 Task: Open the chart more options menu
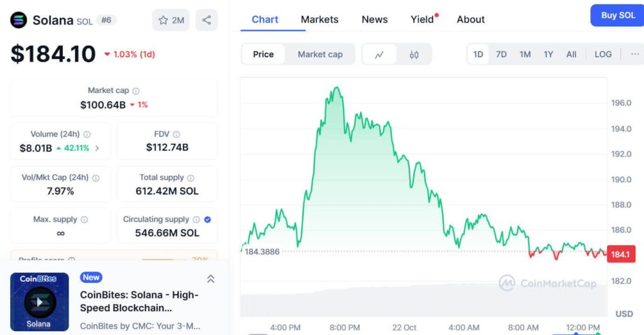(x=634, y=55)
